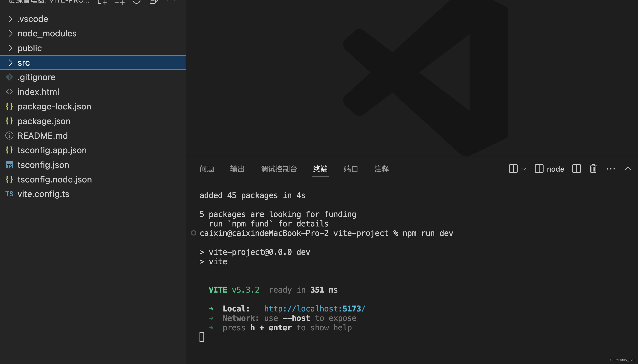The image size is (638, 364).
Task: Open terminal panel more actions ellipsis
Action: [x=611, y=169]
